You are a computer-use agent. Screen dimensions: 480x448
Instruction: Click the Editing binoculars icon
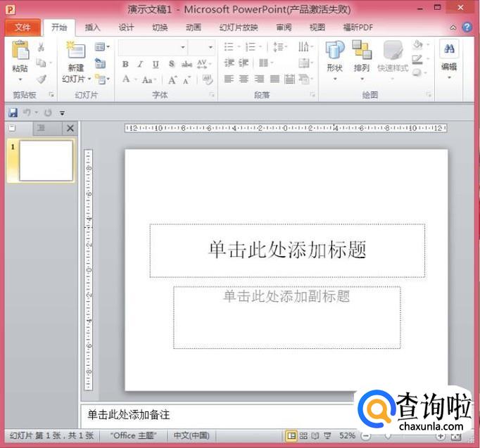tap(449, 49)
